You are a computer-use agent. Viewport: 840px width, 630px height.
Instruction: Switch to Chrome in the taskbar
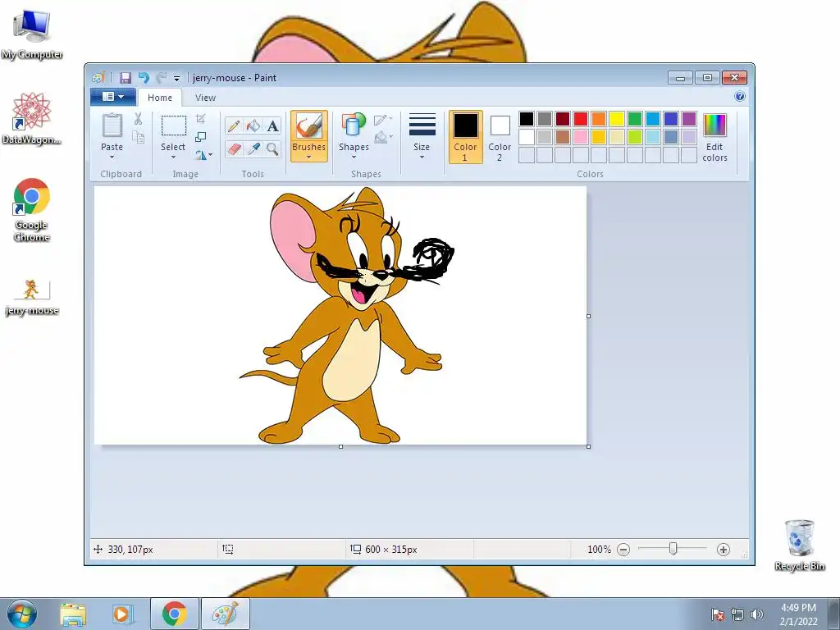[x=174, y=614]
